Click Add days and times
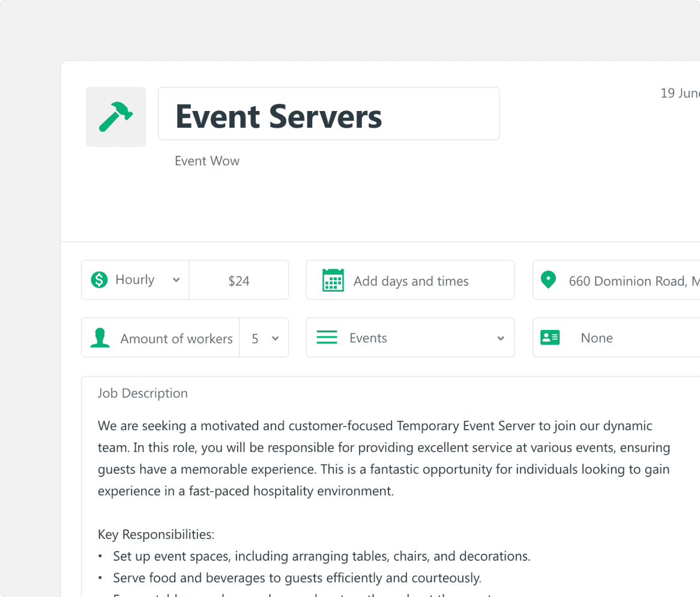Screen dimensions: 700x597 click(411, 281)
